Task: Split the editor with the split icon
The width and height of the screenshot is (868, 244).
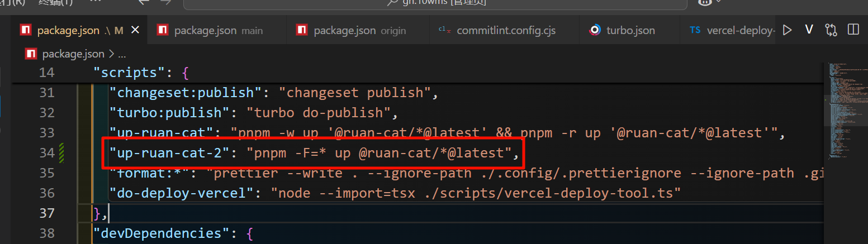Action: (853, 30)
